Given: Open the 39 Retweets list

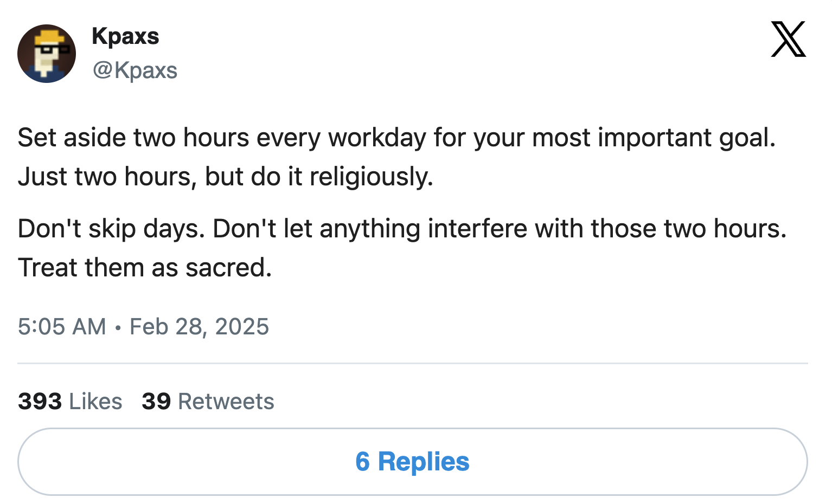Looking at the screenshot, I should click(x=208, y=402).
